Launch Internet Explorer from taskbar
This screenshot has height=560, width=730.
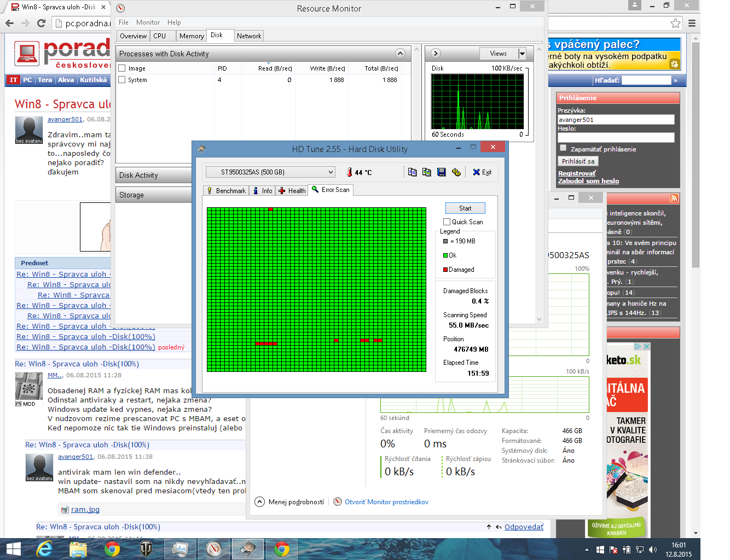click(44, 549)
